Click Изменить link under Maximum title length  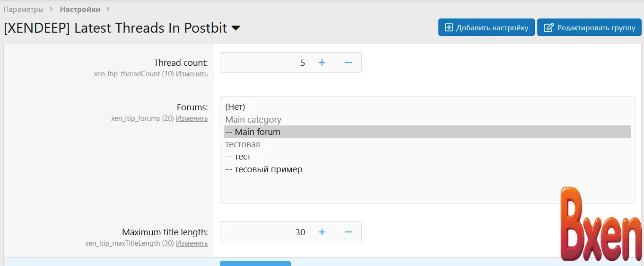(x=191, y=243)
